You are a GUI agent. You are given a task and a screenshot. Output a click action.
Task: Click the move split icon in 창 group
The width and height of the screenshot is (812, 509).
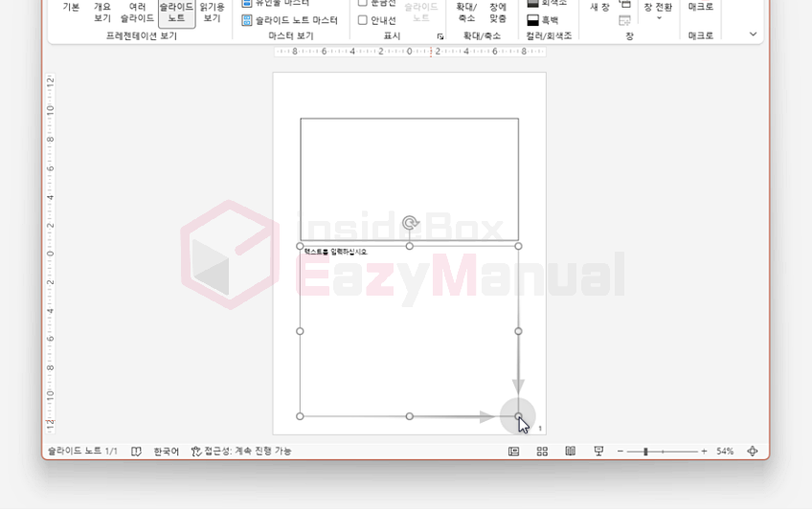pos(625,21)
